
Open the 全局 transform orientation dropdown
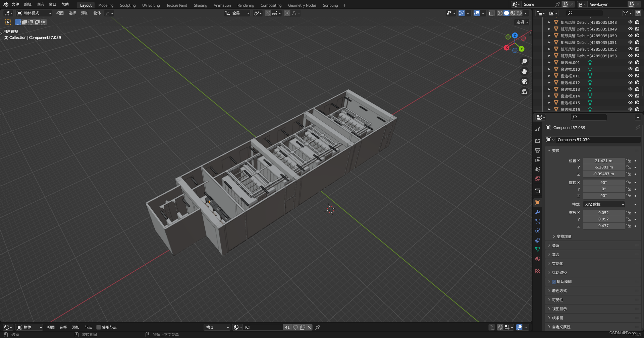tap(237, 13)
